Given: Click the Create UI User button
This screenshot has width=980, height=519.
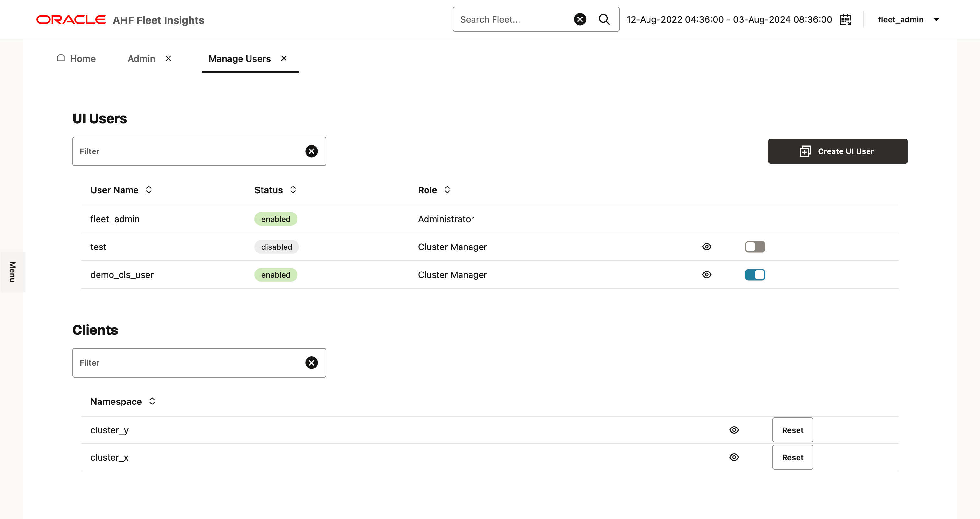Looking at the screenshot, I should click(x=837, y=151).
